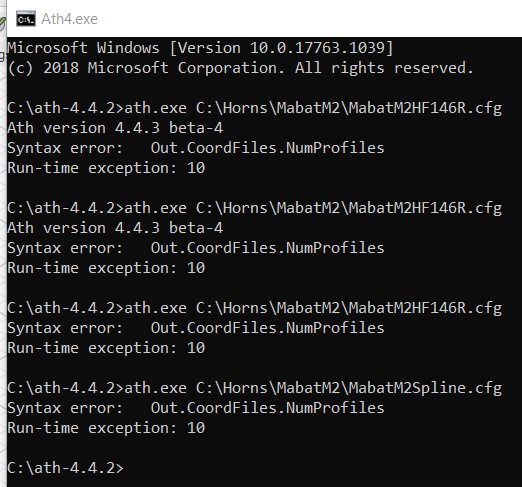The width and height of the screenshot is (522, 487).
Task: Click the first ath.exe MabatM2HF146R.cfg command line
Action: click(255, 108)
